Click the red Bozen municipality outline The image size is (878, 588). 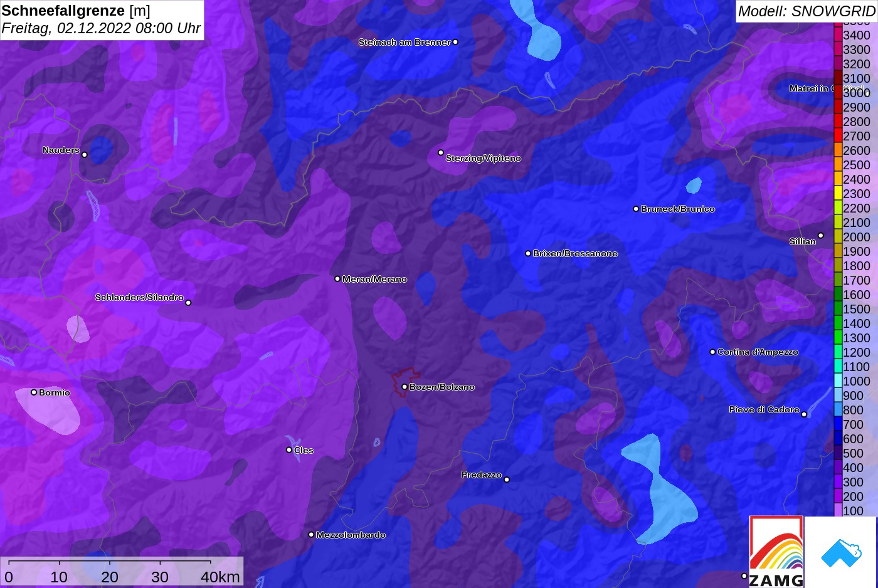406,382
